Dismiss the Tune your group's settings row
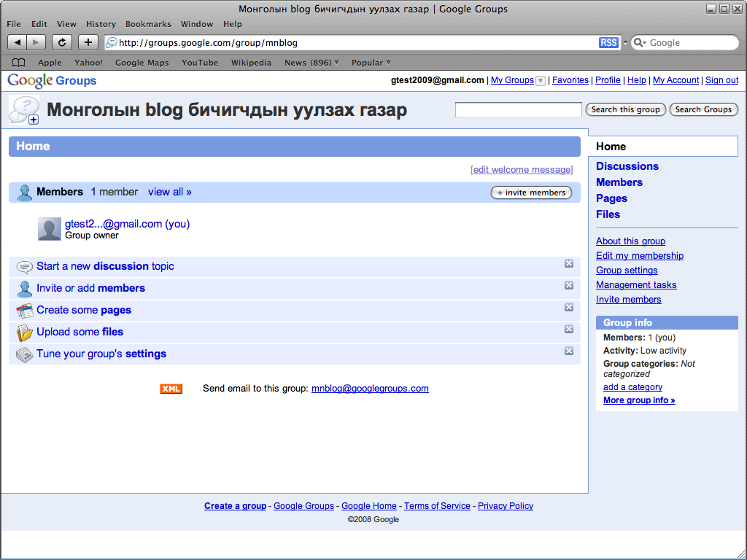Image resolution: width=747 pixels, height=560 pixels. (x=569, y=351)
